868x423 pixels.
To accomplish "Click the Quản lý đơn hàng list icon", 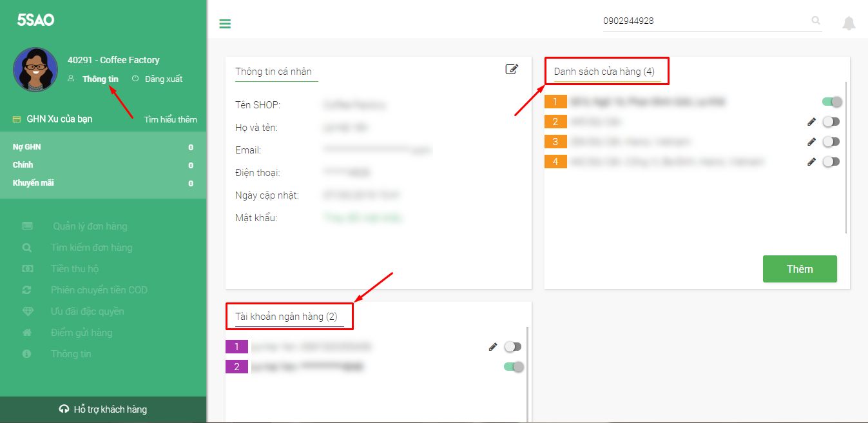I will tap(27, 226).
